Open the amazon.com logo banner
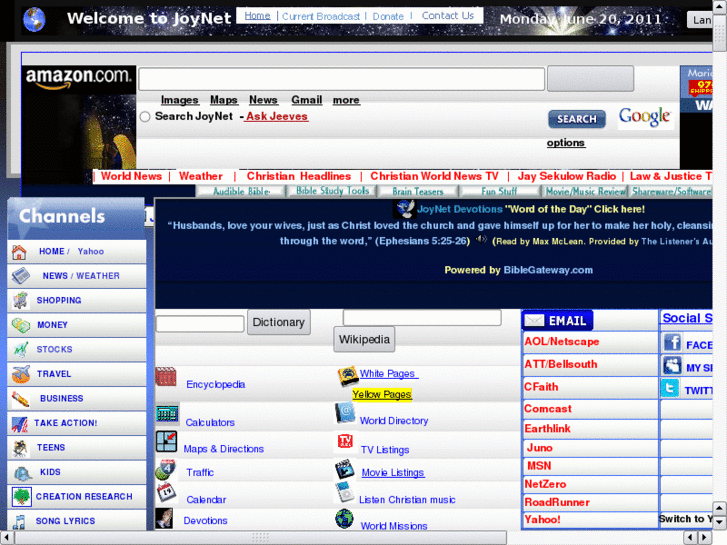Viewport: 727px width, 545px height. pyautogui.click(x=79, y=78)
